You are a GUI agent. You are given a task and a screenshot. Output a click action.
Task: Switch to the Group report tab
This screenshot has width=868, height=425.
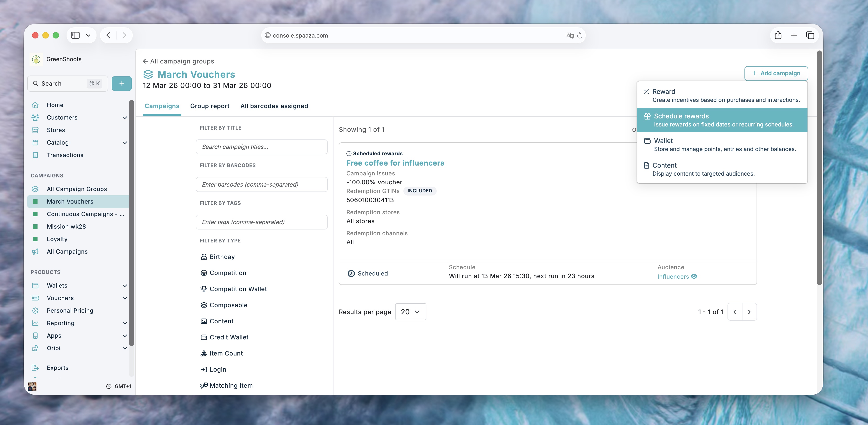pyautogui.click(x=210, y=106)
